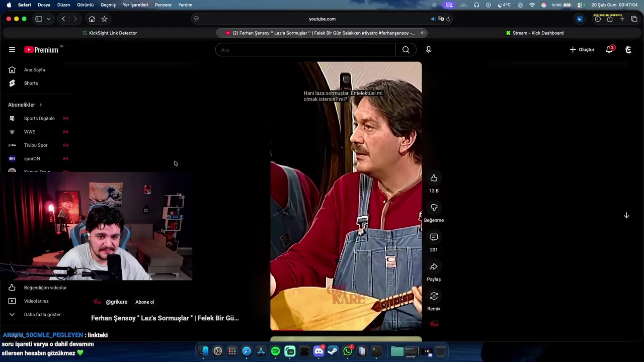Go to the next Short with the down arrow

(x=626, y=215)
